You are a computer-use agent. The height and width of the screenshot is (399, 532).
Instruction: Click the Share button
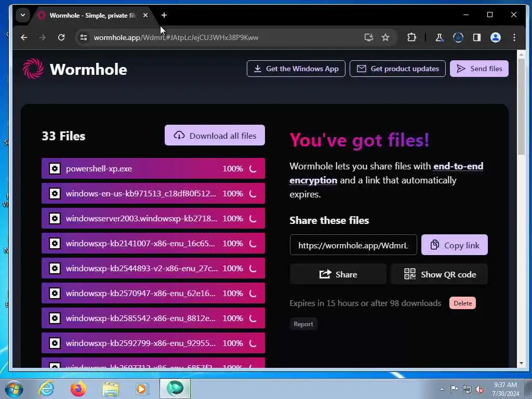(x=338, y=274)
